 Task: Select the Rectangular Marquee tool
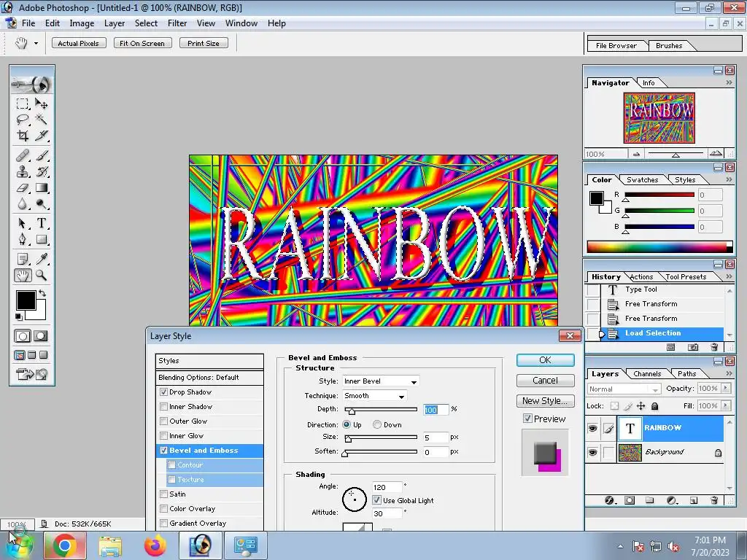[x=22, y=104]
